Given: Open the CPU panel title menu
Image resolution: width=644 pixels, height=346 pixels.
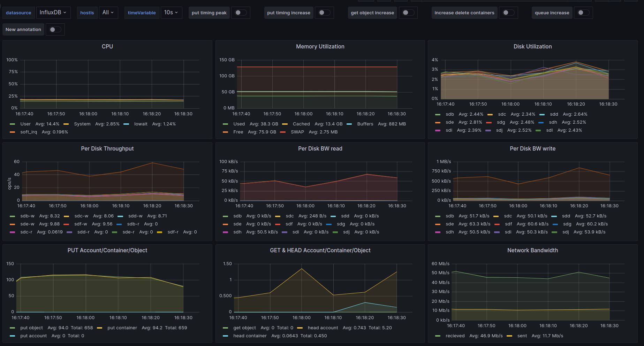Looking at the screenshot, I should (107, 47).
